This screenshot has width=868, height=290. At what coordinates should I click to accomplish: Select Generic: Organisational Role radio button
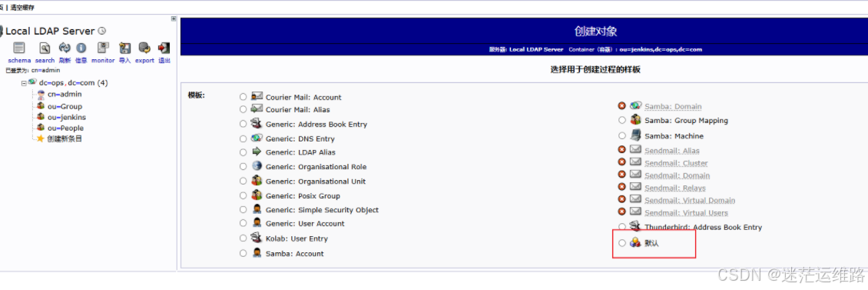[243, 166]
